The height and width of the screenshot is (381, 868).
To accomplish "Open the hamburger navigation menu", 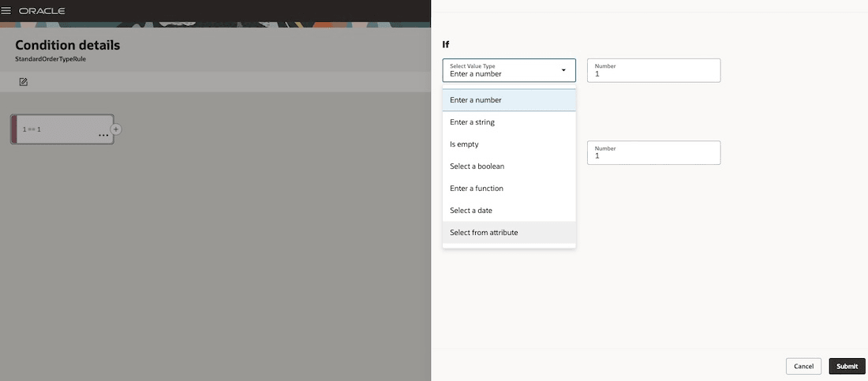I will click(6, 10).
